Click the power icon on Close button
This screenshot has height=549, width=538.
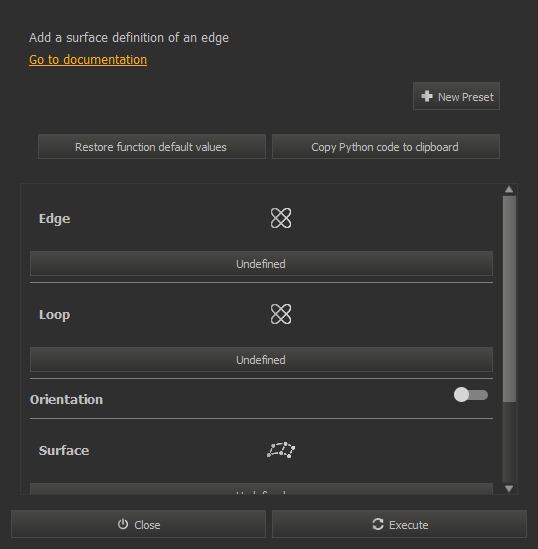pyautogui.click(x=123, y=524)
